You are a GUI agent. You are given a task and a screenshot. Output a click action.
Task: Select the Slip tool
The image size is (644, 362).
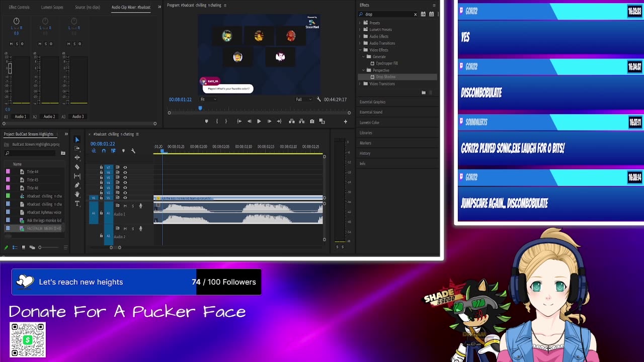point(77,176)
